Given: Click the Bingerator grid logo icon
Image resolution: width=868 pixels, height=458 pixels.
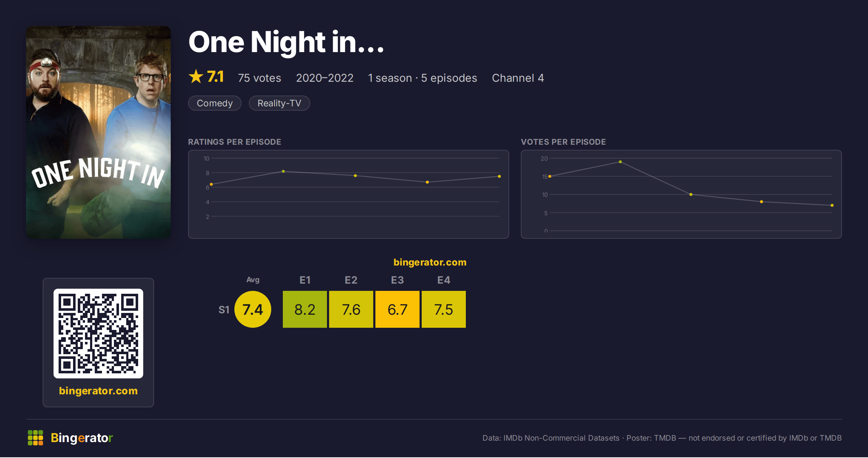Looking at the screenshot, I should [35, 438].
